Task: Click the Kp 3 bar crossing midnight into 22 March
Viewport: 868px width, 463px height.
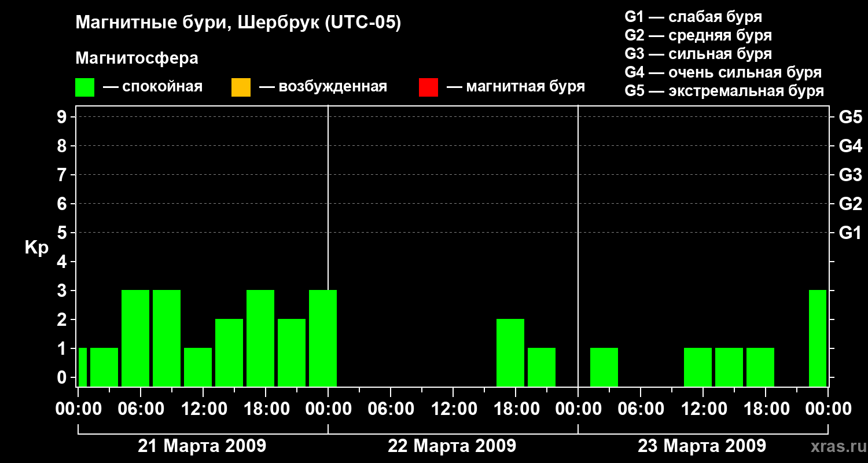Action: pos(323,338)
